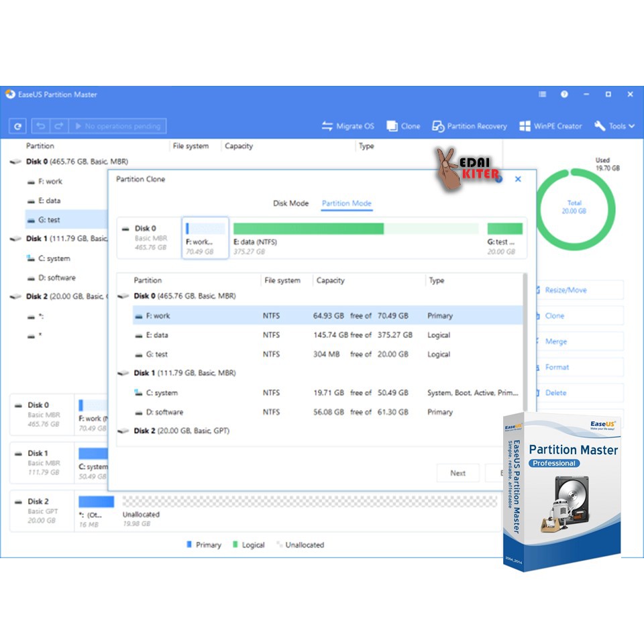
Task: Click Resize/Move in right panel
Action: (x=566, y=290)
